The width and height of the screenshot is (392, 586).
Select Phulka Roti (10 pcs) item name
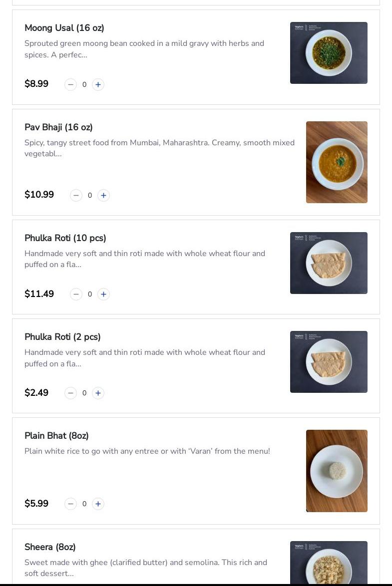[65, 238]
